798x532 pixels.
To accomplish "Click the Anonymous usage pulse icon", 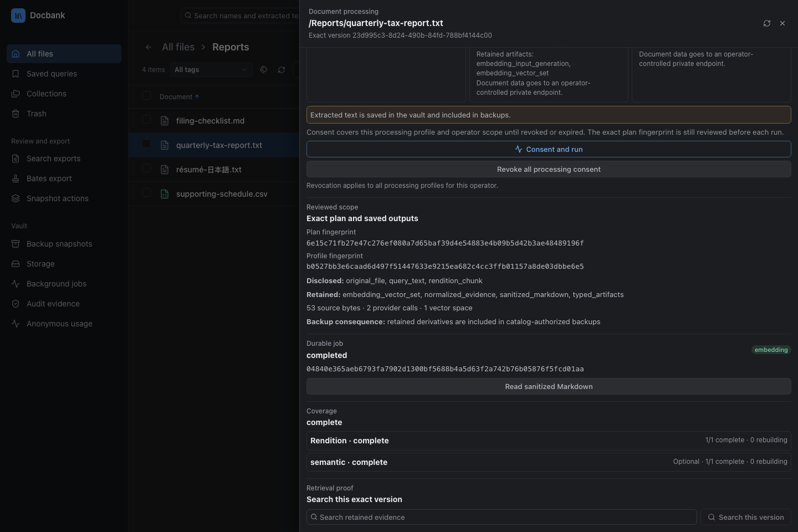I will [16, 324].
